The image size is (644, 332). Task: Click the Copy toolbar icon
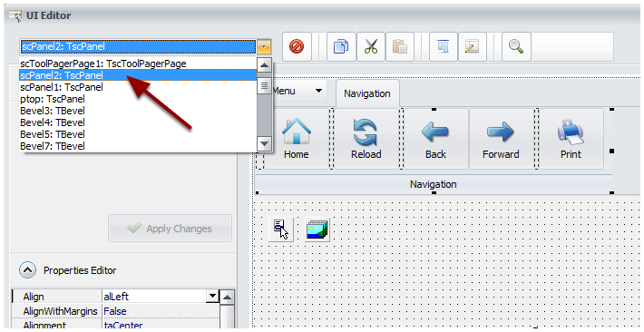[341, 46]
